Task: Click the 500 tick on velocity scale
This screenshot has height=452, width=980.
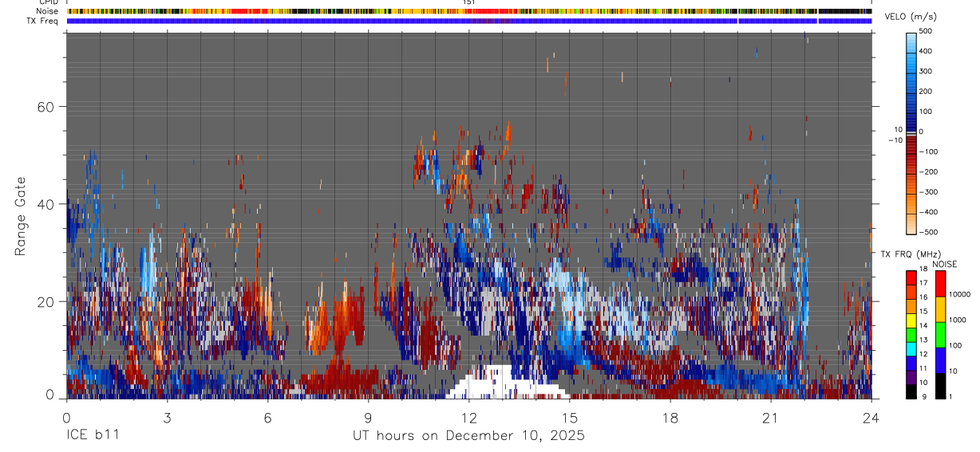Action: tap(927, 31)
